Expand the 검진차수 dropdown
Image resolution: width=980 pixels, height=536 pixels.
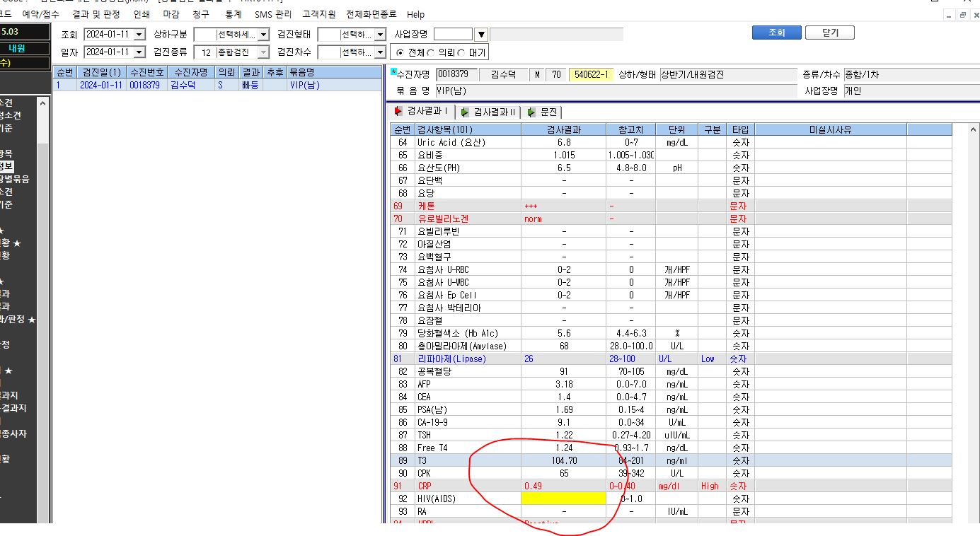pos(380,52)
